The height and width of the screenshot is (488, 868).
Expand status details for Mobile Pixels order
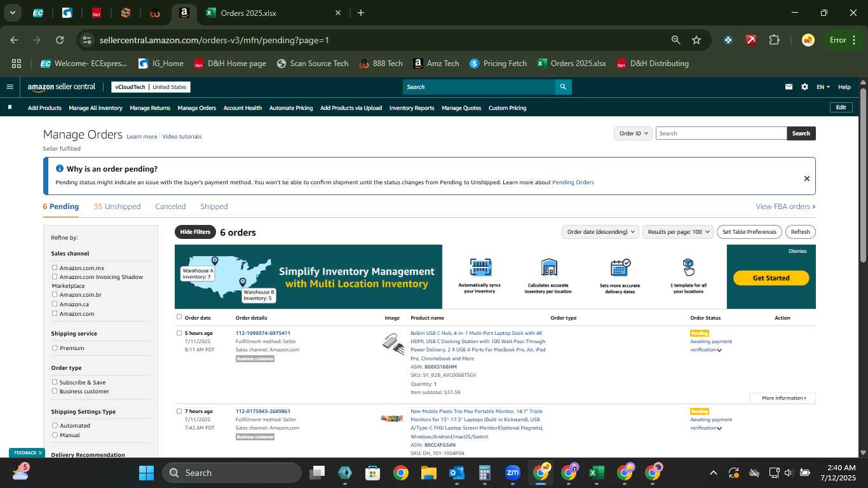tap(719, 428)
